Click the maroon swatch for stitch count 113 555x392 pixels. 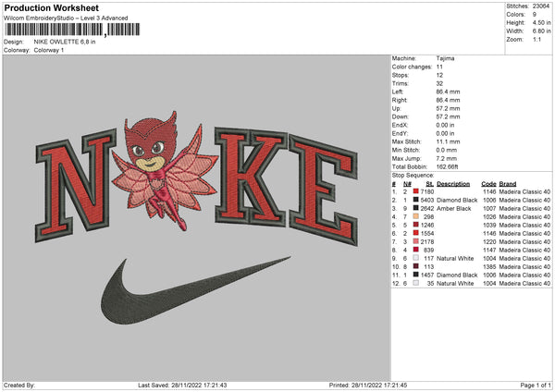pos(416,266)
